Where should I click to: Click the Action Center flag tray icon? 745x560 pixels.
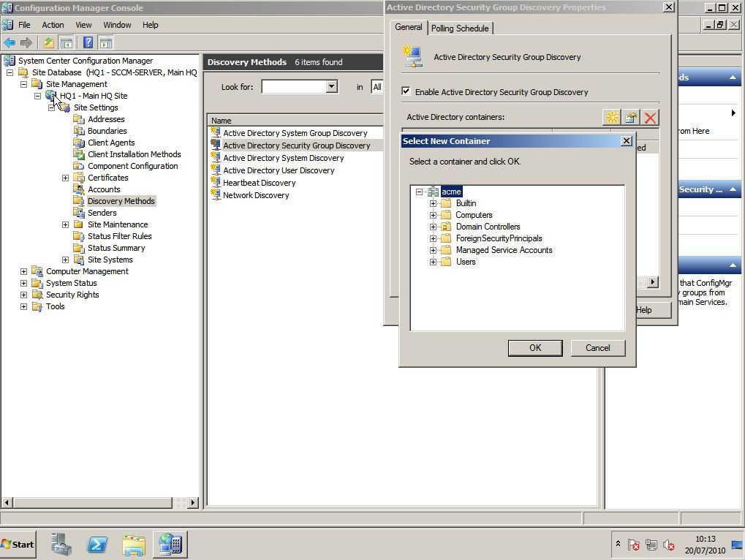tap(633, 545)
